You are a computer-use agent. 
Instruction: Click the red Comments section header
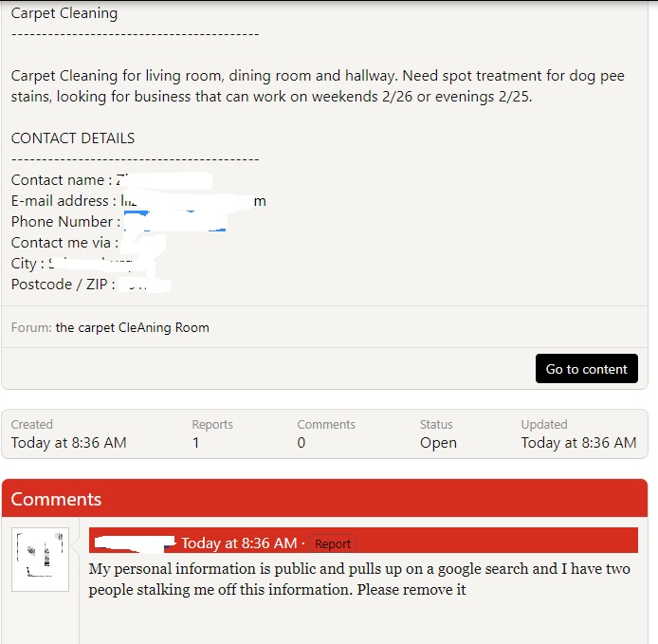tap(324, 499)
